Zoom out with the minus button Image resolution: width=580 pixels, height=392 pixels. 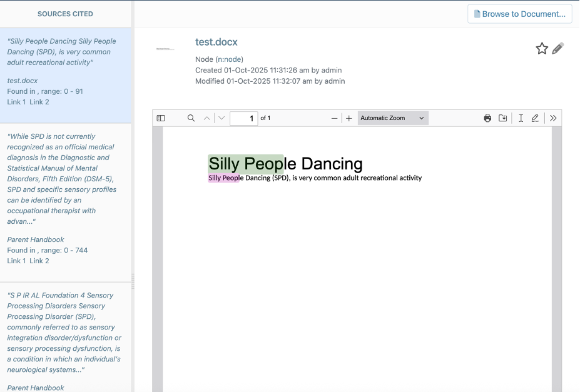point(335,118)
